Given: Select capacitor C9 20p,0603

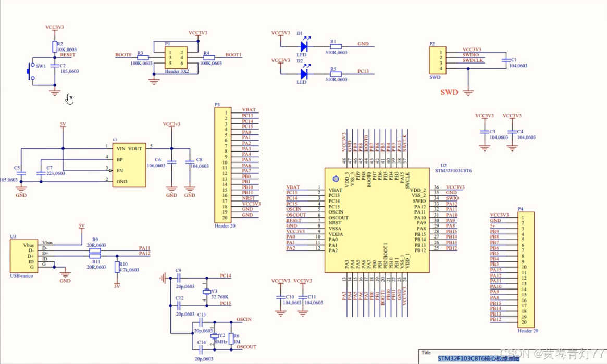Looking at the screenshot, I should coord(178,278).
